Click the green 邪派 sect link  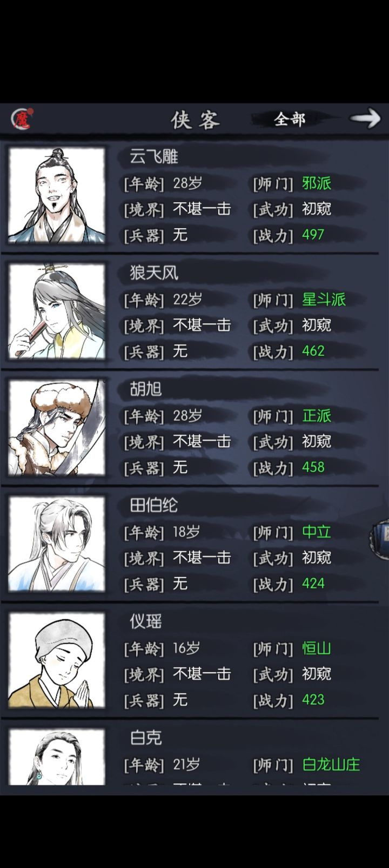[317, 183]
